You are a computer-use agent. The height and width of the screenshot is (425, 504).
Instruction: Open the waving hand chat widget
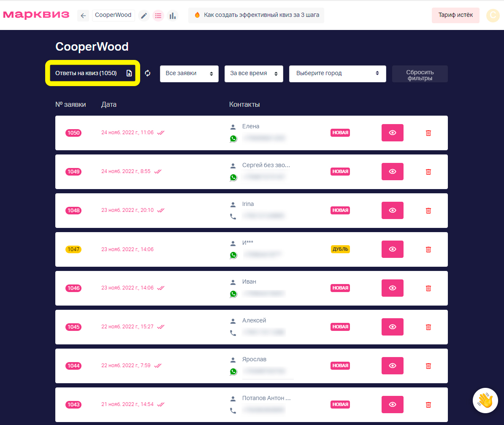tap(485, 400)
